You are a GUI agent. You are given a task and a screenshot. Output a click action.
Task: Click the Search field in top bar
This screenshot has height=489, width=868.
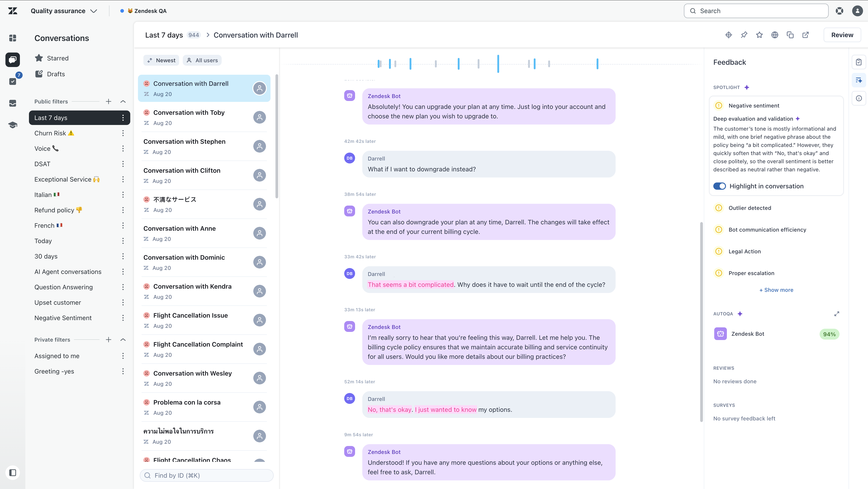coord(756,11)
